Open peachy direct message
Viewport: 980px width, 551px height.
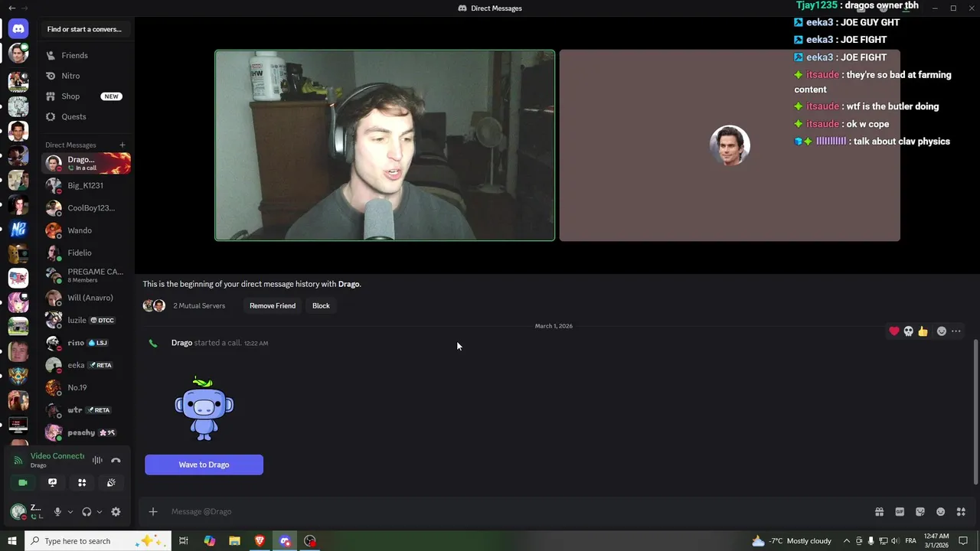(87, 432)
